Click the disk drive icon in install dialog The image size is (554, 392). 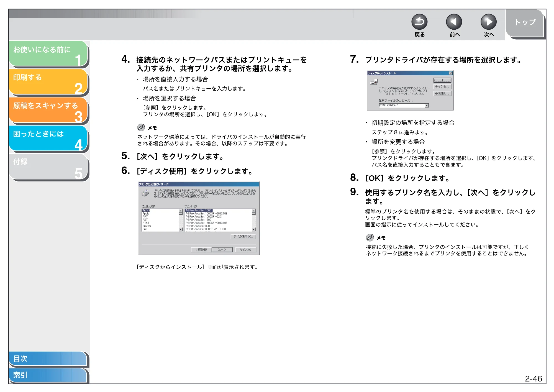click(x=374, y=82)
